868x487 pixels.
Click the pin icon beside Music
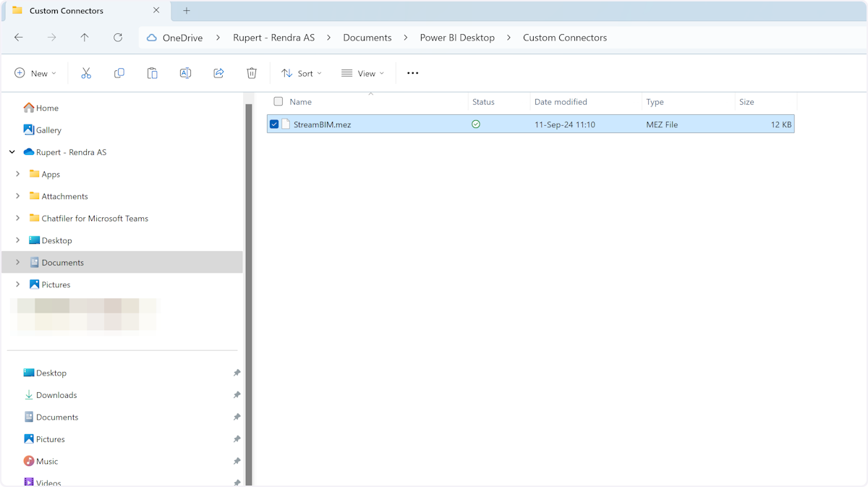[x=237, y=462]
